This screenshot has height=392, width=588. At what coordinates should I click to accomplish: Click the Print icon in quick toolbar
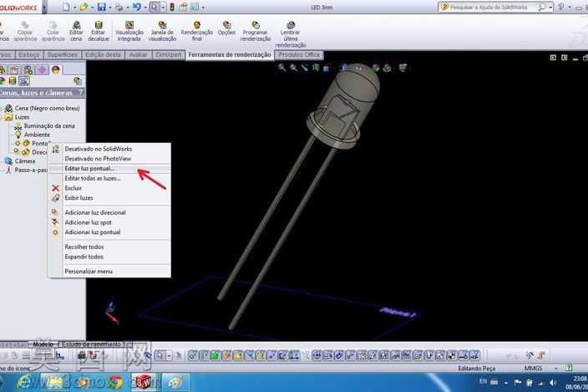[x=119, y=8]
